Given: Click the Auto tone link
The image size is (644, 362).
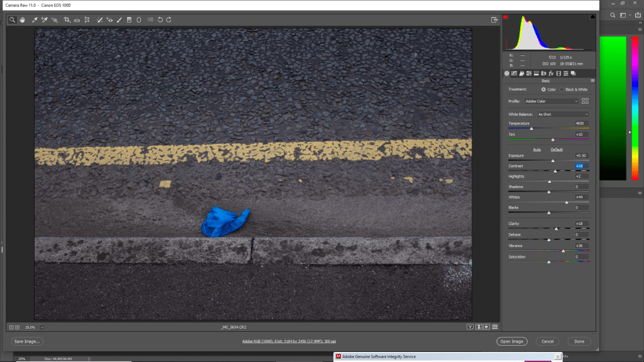Looking at the screenshot, I should (537, 150).
